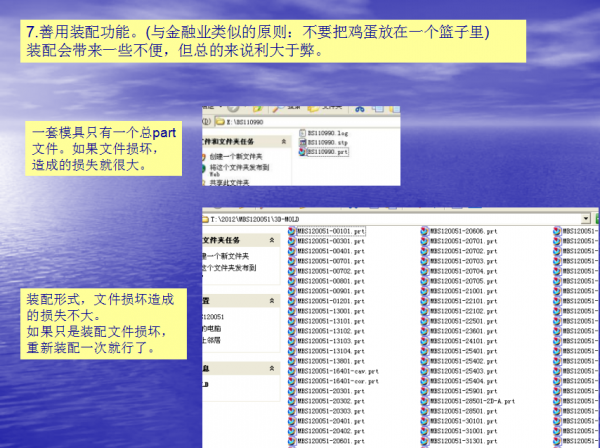This screenshot has height=448, width=600.
Task: Select the icon of MBS120051-13001.prt
Action: 292,311
